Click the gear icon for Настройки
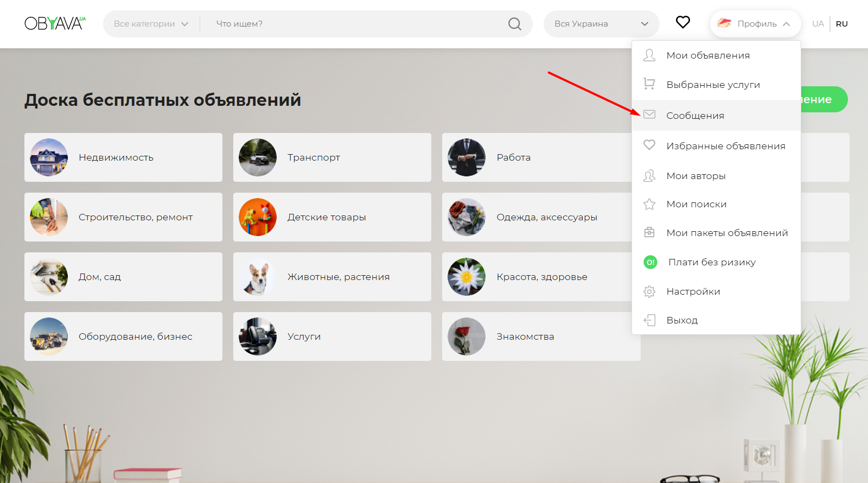 click(x=649, y=291)
